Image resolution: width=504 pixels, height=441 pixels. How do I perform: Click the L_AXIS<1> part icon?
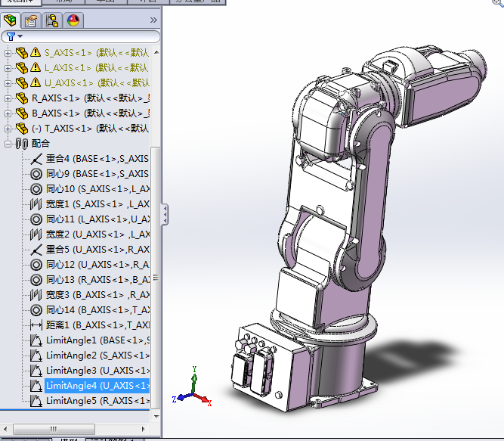[22, 67]
